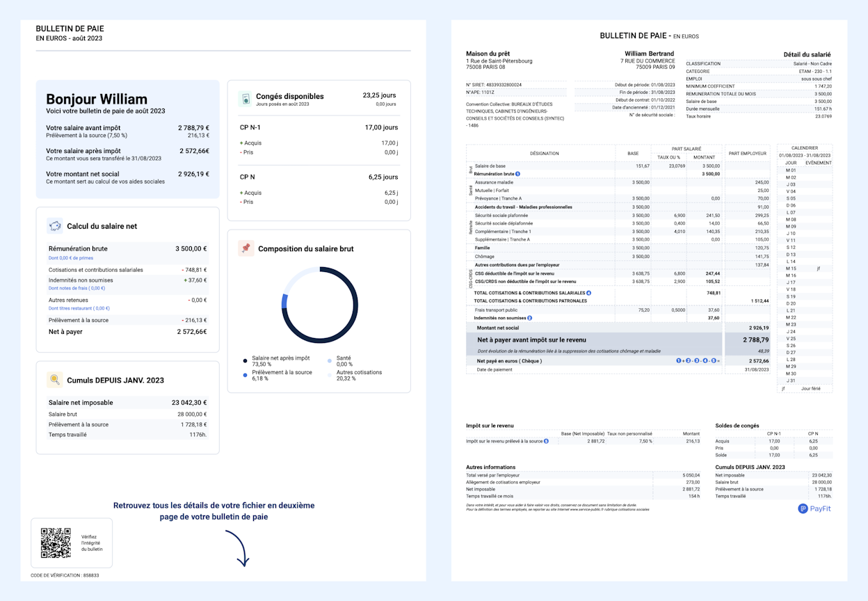
Task: Click the 'N° SIRET: 48339332800024' line
Action: [x=494, y=85]
